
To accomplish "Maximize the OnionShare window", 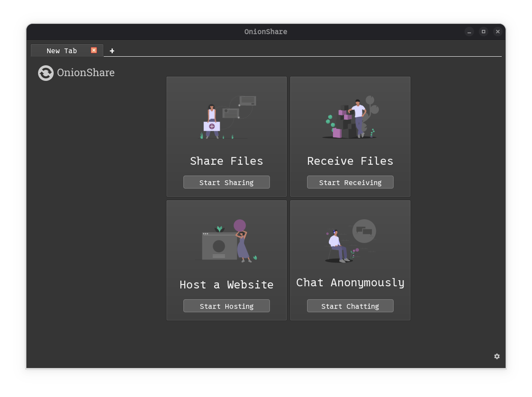I will [x=484, y=32].
